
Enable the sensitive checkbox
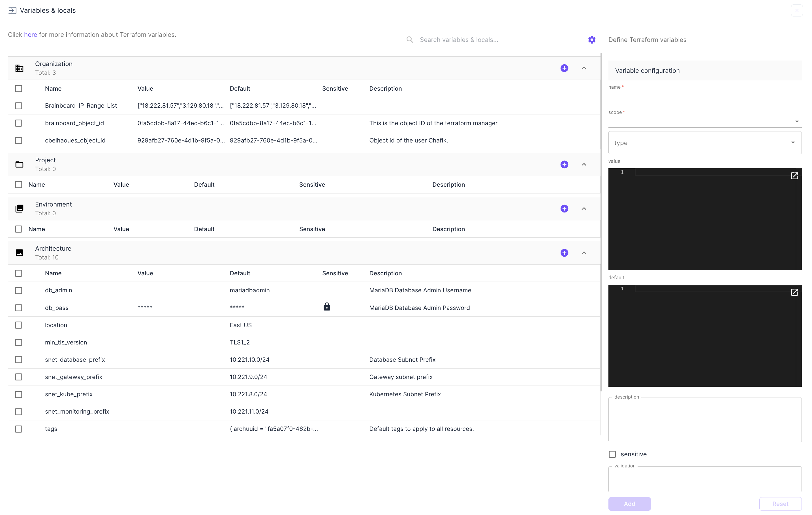612,454
